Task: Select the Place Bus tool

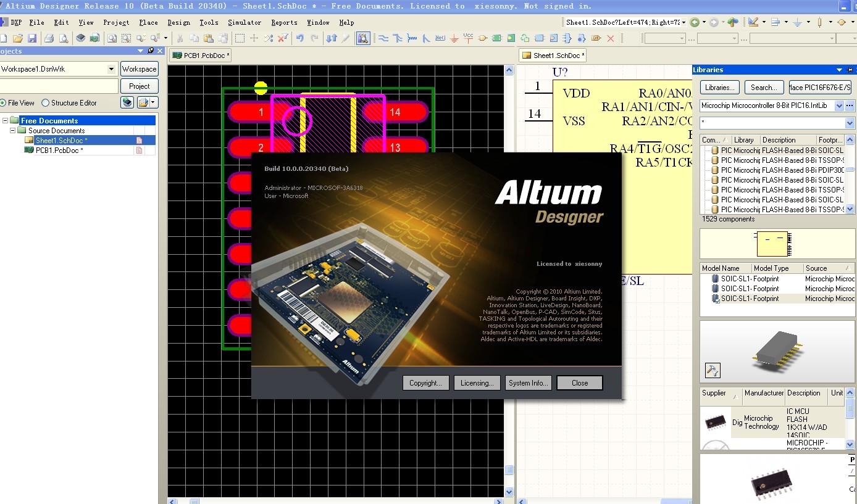Action: tap(398, 38)
